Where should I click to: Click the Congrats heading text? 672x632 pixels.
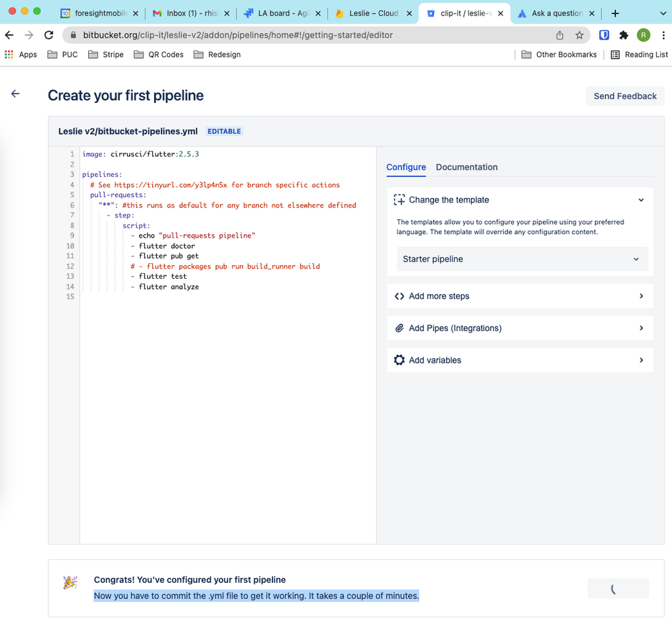coord(190,580)
